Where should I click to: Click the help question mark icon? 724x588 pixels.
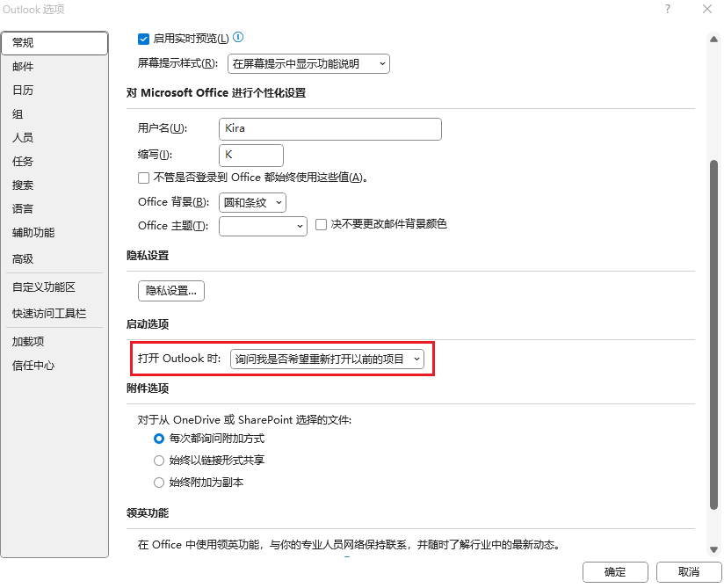pos(668,9)
